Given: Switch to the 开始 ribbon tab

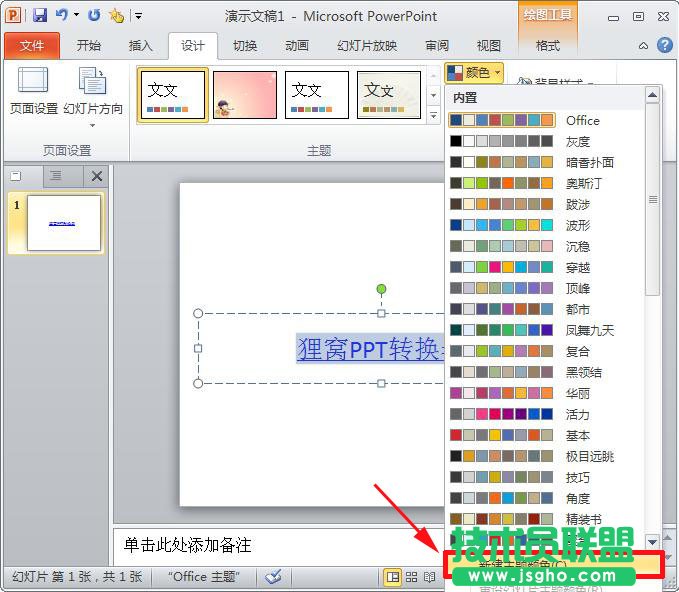Looking at the screenshot, I should pyautogui.click(x=88, y=45).
